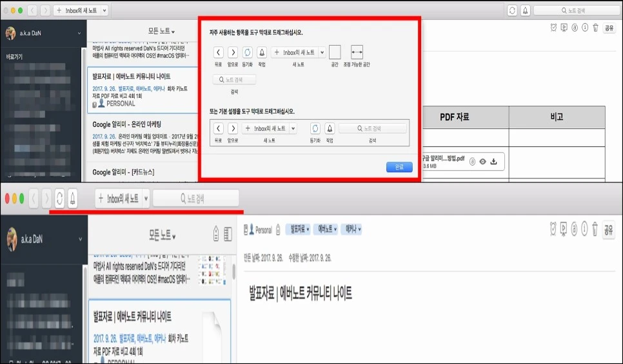Open the palette's new note dropdown arrow

[322, 52]
